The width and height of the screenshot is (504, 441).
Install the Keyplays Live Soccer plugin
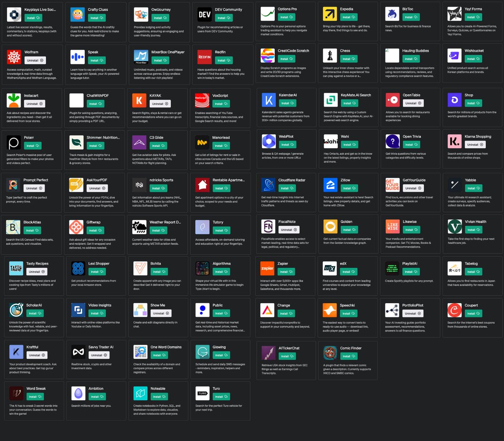click(33, 18)
